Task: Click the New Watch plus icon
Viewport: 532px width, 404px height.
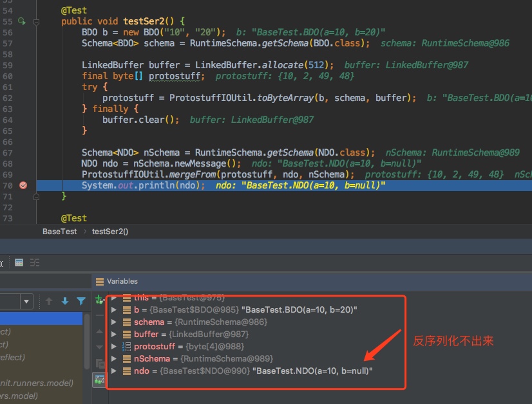Action: pyautogui.click(x=99, y=299)
